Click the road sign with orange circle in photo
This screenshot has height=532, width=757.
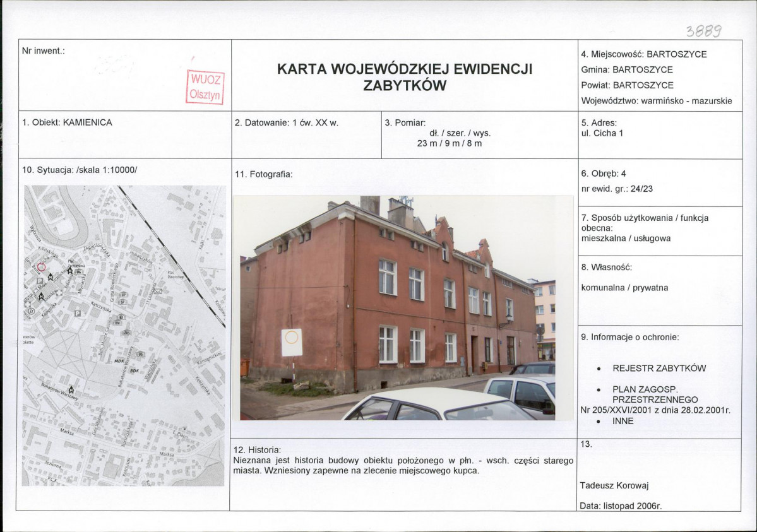tap(292, 342)
